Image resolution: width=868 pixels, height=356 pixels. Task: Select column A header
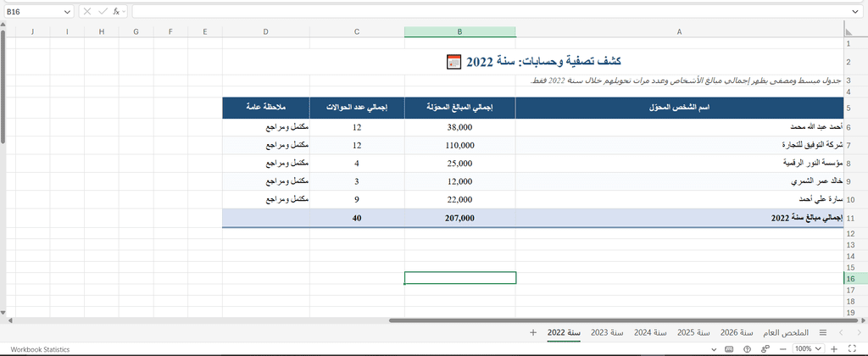click(x=679, y=32)
